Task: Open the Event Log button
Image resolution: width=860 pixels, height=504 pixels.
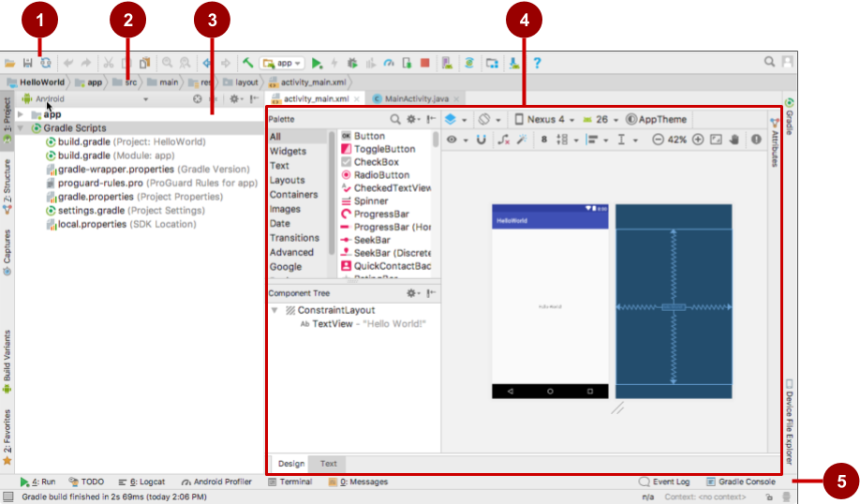Action: [x=664, y=482]
